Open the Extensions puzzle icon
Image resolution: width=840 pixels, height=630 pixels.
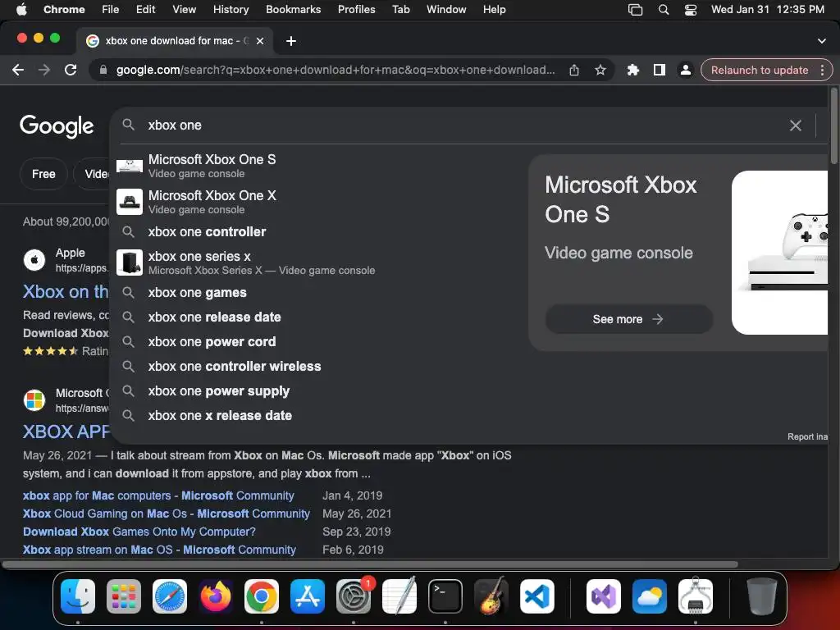pyautogui.click(x=632, y=71)
